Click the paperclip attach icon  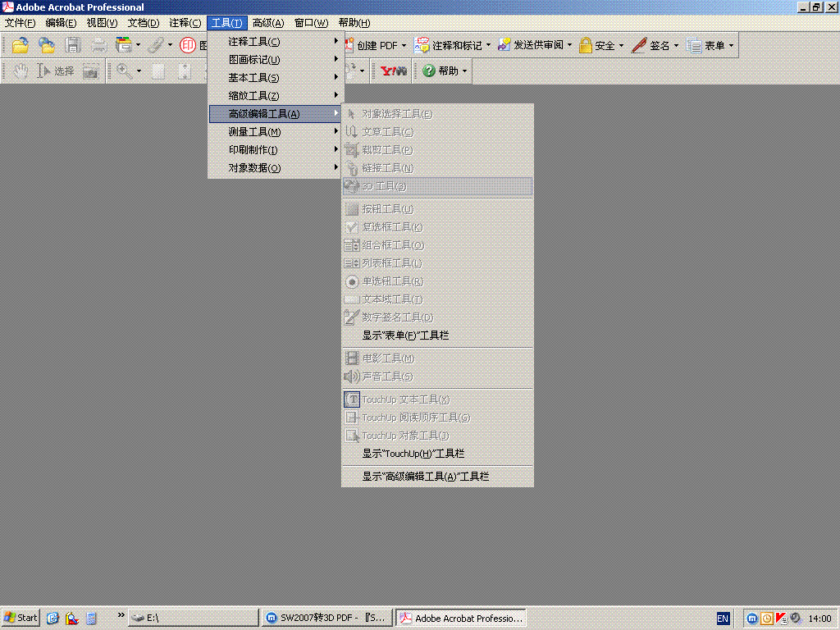tap(155, 46)
